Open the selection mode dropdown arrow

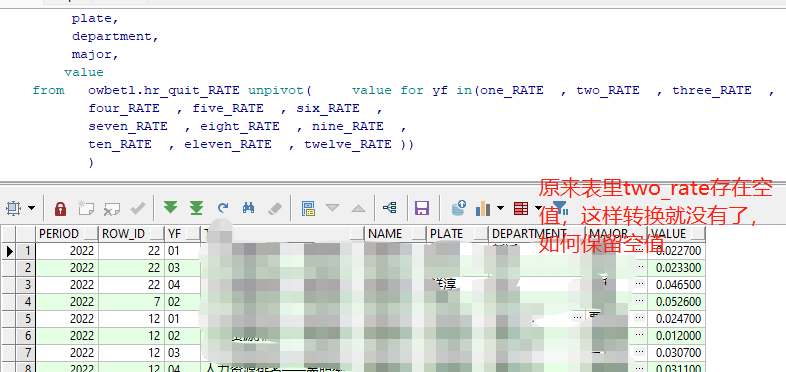31,208
